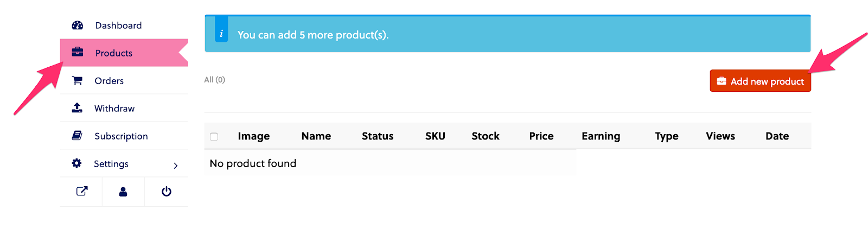Open the Subscription menu item
Image resolution: width=868 pixels, height=228 pixels.
(x=121, y=136)
